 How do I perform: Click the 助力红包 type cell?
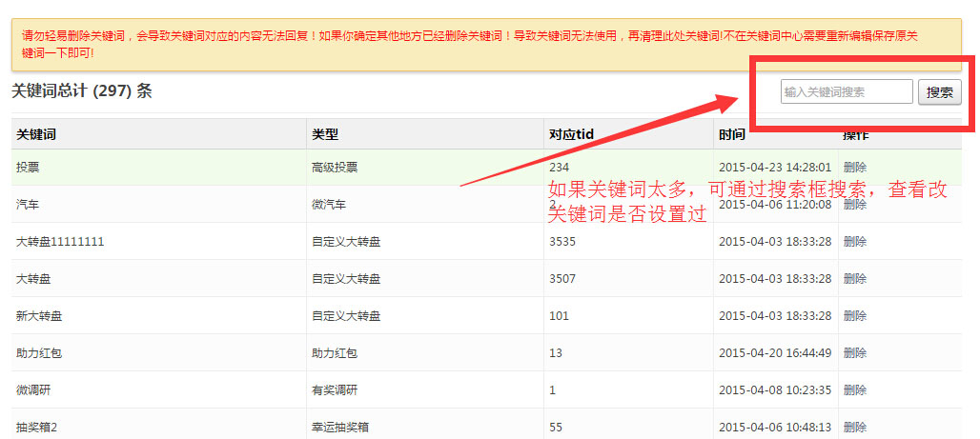pyautogui.click(x=335, y=353)
